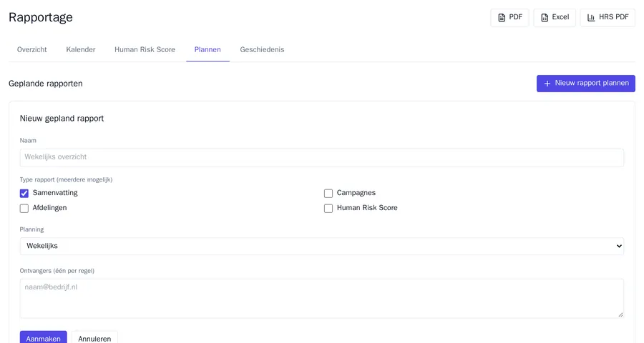Select the Plannen tab
Image resolution: width=644 pixels, height=343 pixels.
(208, 49)
